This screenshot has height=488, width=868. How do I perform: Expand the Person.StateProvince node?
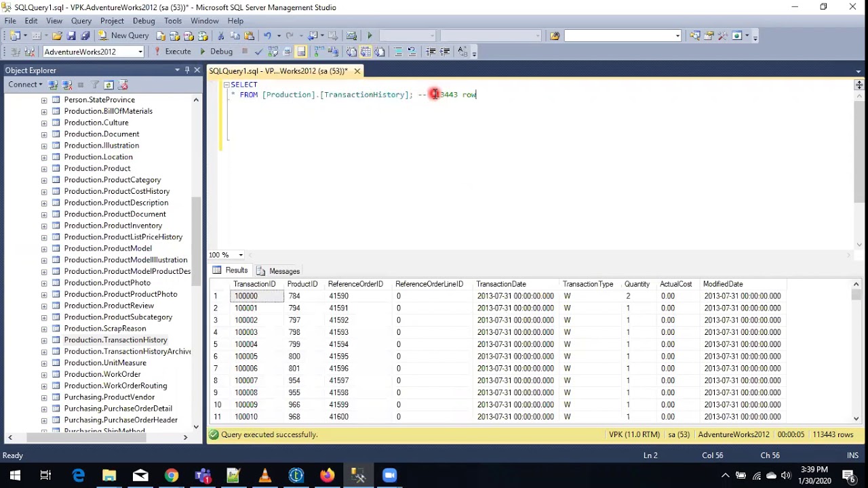44,100
